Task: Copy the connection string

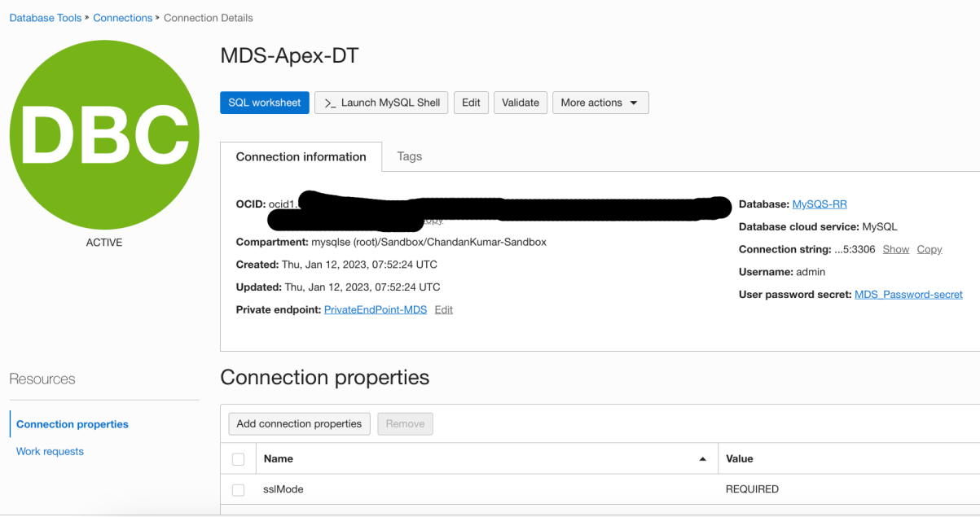Action: pyautogui.click(x=929, y=249)
